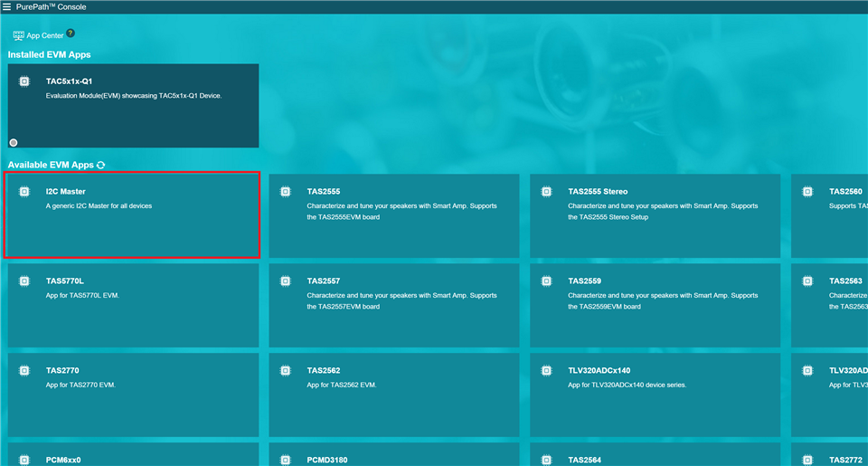Click the PurePath Console title text
Viewport: 868px width, 466px height.
click(51, 6)
